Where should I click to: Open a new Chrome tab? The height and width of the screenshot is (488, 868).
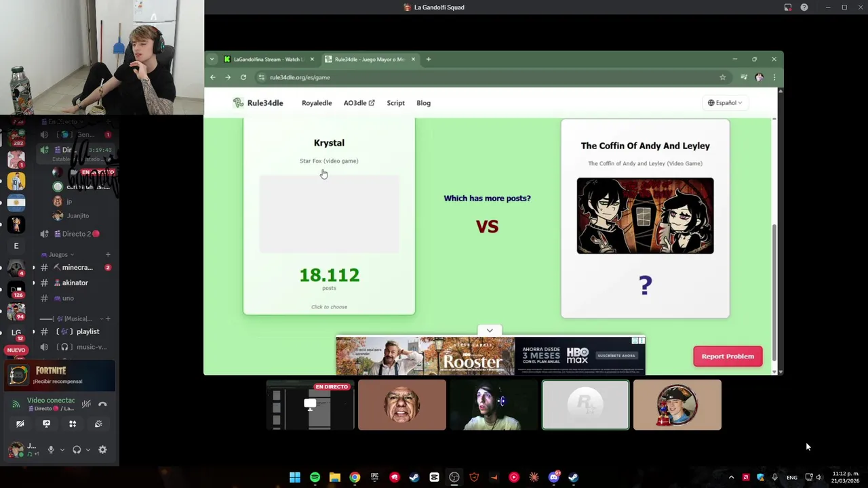429,59
